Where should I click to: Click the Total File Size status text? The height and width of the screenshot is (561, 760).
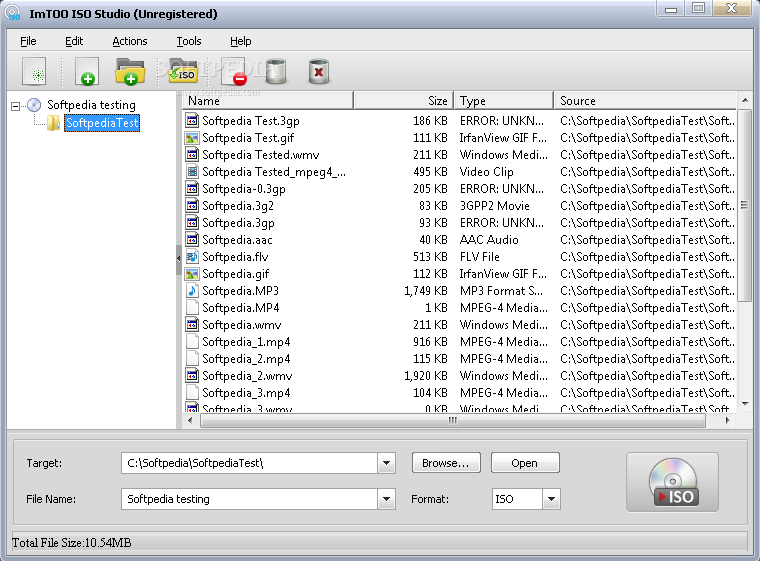coord(71,543)
